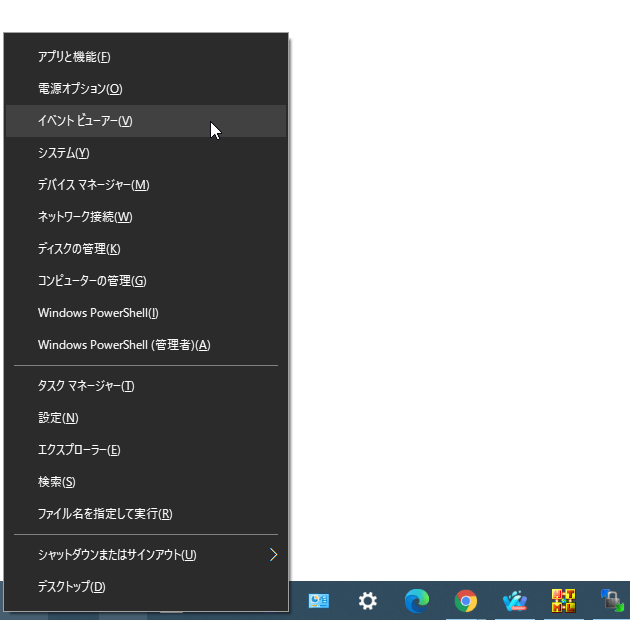The image size is (630, 620).
Task: Expand シャットダウンまたはサインアウト(U) submenu
Action: (x=146, y=555)
